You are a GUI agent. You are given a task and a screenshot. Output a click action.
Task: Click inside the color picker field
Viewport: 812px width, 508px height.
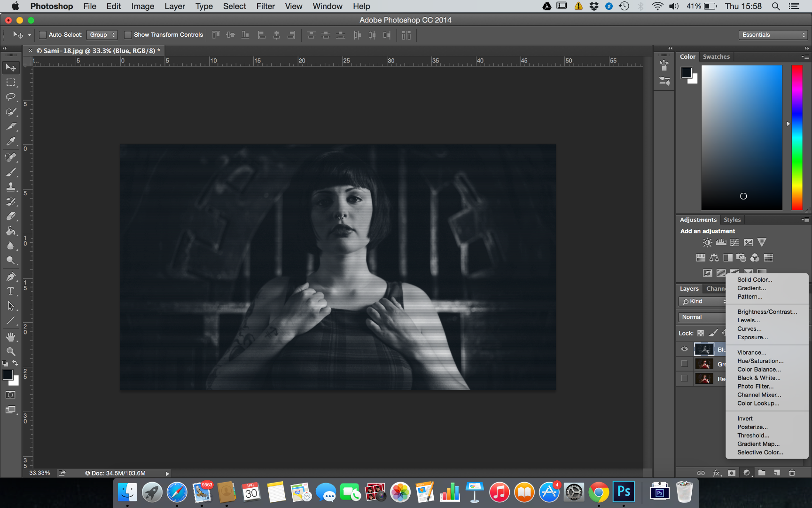point(742,137)
